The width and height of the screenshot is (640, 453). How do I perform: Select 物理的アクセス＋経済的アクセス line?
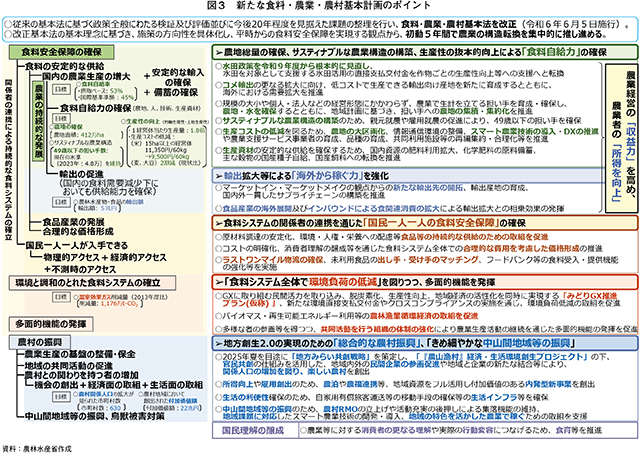point(105,258)
